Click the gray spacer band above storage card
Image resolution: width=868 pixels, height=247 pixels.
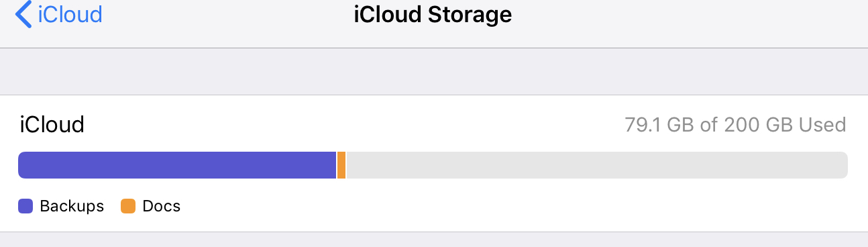click(434, 71)
